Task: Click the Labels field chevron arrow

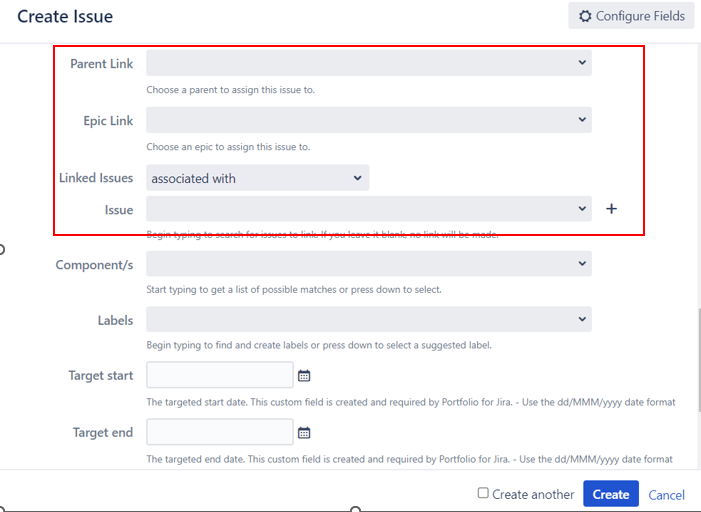Action: click(x=582, y=319)
